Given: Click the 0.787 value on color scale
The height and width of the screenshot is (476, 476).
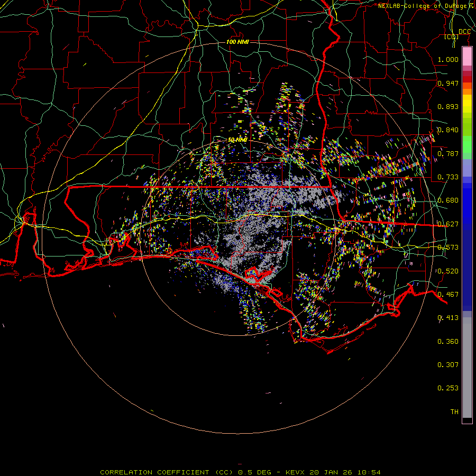Looking at the screenshot, I should 448,153.
